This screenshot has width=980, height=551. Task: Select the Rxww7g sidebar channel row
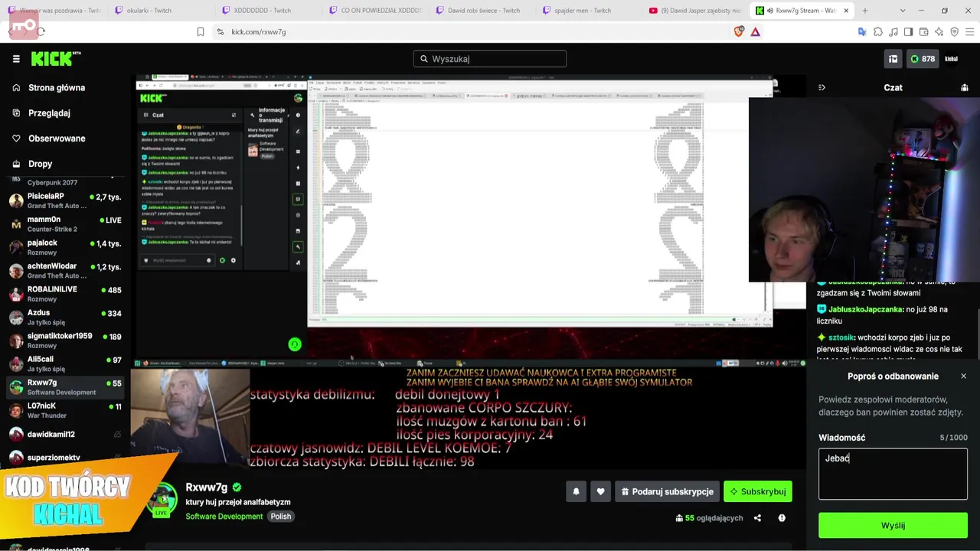tap(66, 387)
